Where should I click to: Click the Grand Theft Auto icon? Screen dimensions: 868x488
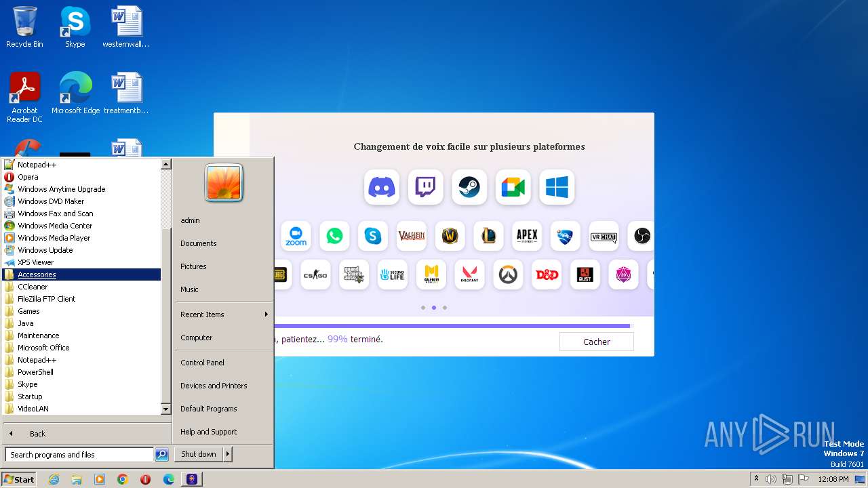coord(354,274)
